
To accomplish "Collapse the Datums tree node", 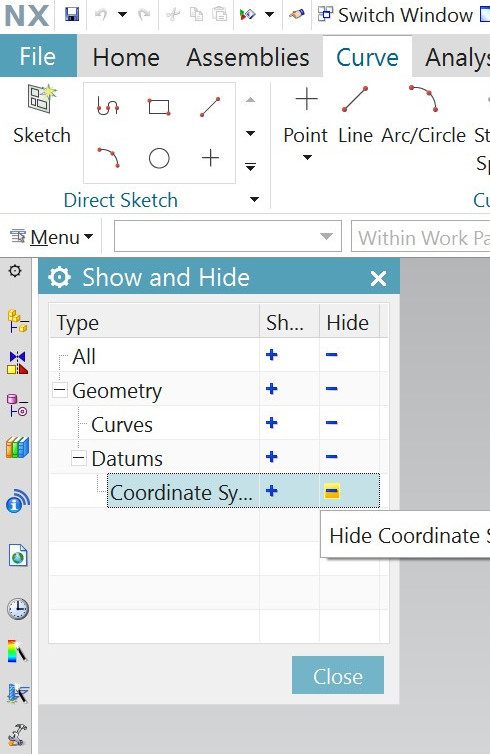I will pyautogui.click(x=79, y=458).
